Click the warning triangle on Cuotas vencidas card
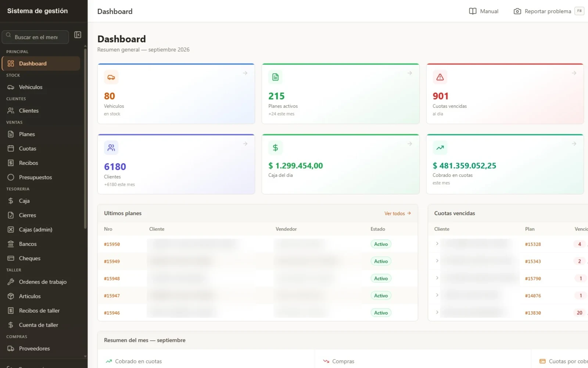Viewport: 588px width, 368px height. 440,77
